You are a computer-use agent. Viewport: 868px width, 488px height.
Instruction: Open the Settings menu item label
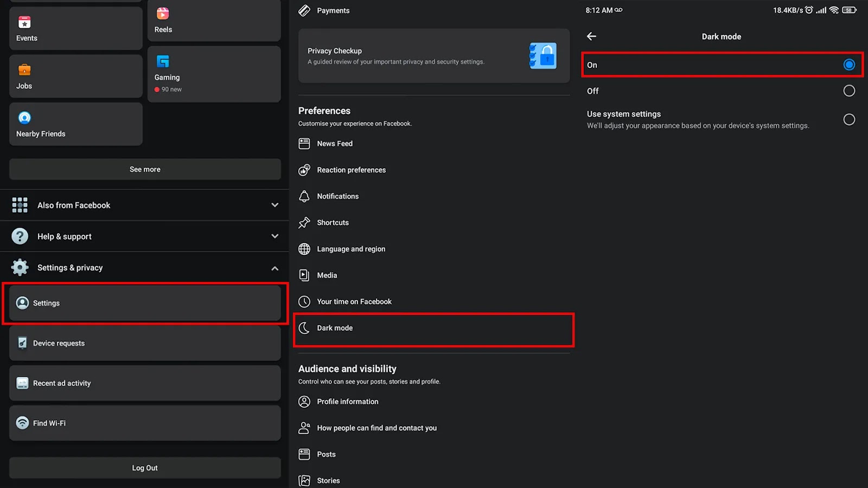click(46, 303)
